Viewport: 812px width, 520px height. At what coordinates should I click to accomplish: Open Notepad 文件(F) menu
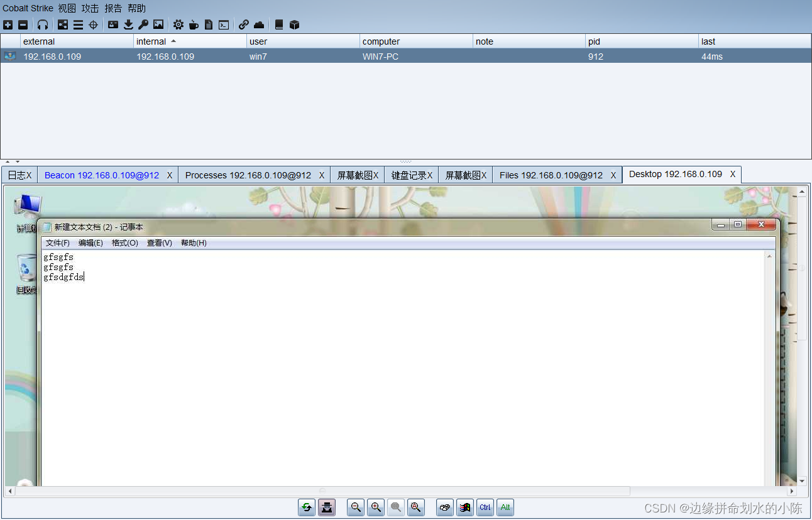click(58, 243)
